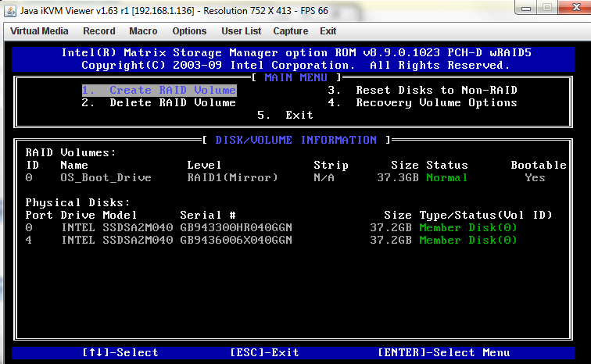The width and height of the screenshot is (591, 364).
Task: Click the Intel Corporation copyright line
Action: [296, 65]
